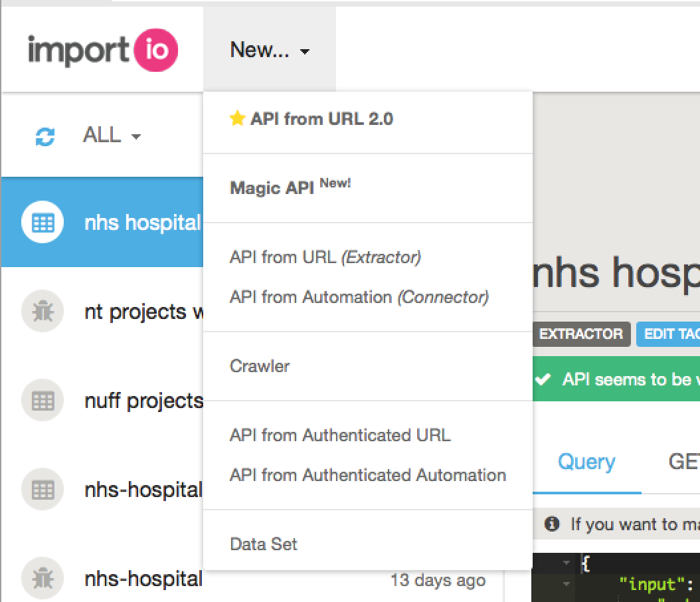Click the bug icon beside nt projects
Screen dimensions: 700x602
coord(43,311)
